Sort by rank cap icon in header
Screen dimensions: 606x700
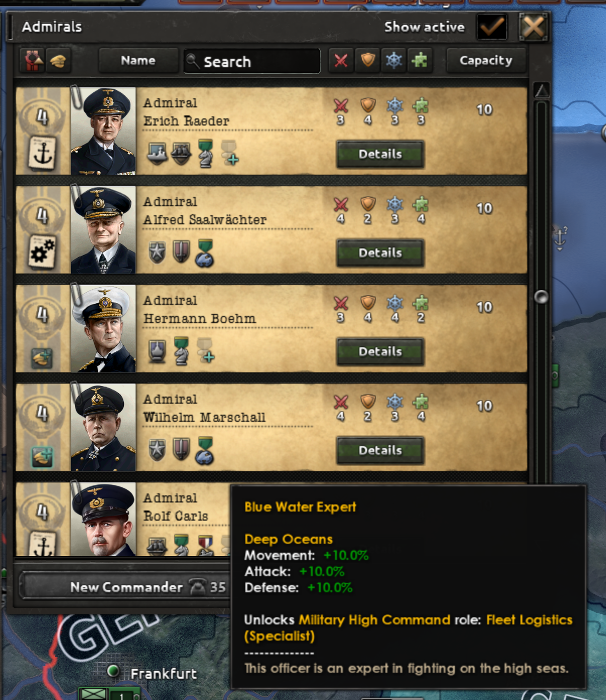coord(58,61)
